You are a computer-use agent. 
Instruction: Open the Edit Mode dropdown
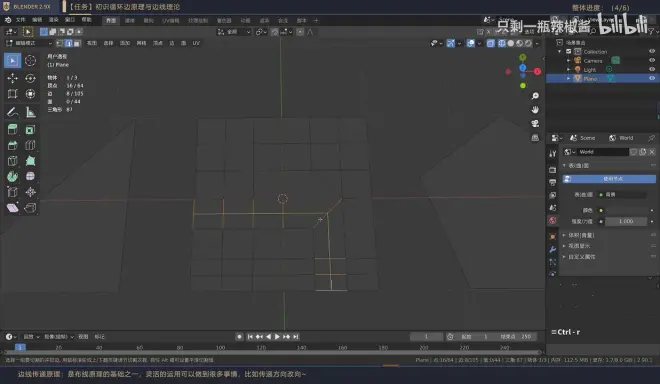29,43
